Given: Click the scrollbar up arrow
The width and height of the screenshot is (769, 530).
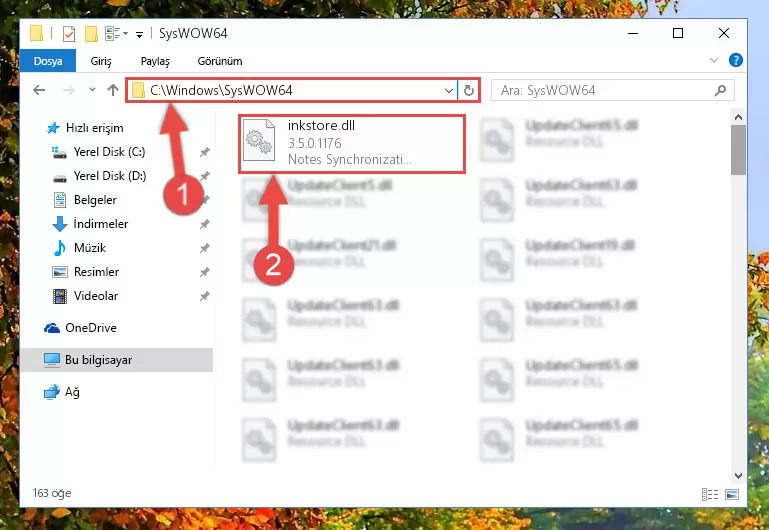Looking at the screenshot, I should pos(738,117).
